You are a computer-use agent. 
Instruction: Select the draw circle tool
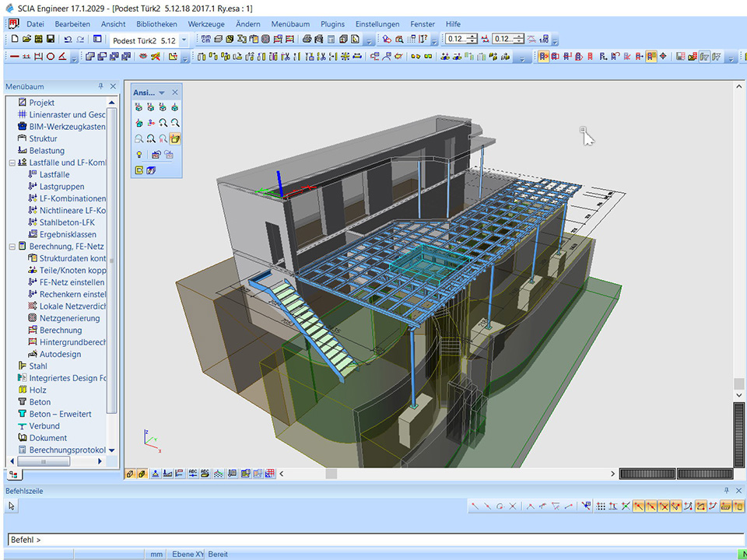51,56
